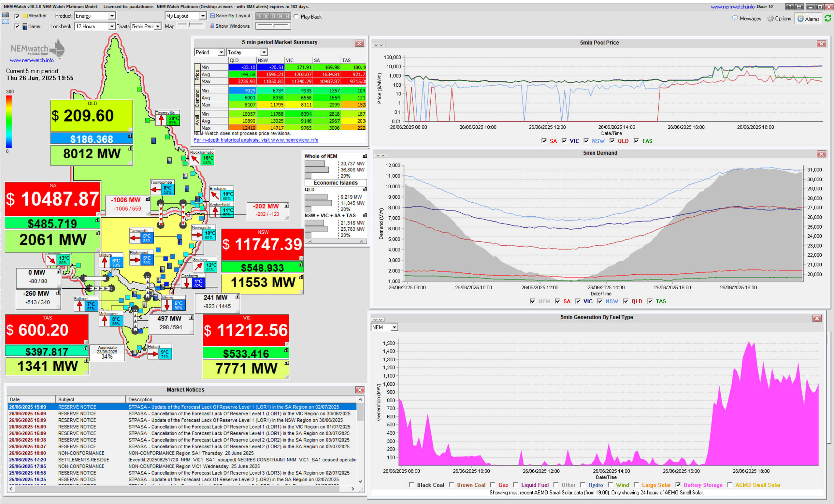
Task: Click chart icon on the 497 MW interconnector box
Action: tap(192, 318)
